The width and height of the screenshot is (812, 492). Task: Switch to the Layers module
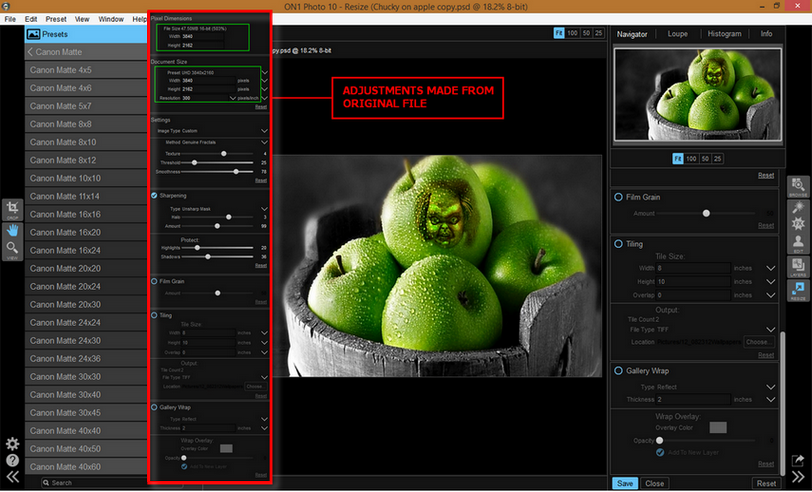tap(798, 267)
